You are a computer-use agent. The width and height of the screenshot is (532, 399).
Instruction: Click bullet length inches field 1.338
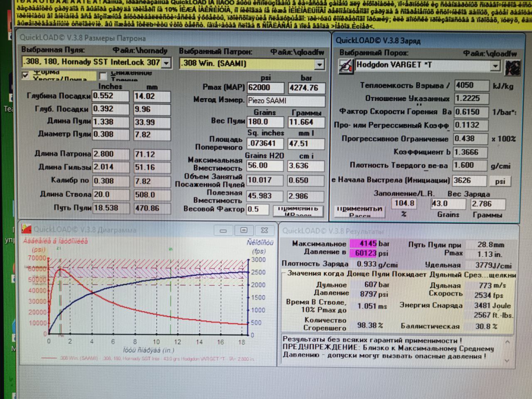pyautogui.click(x=111, y=122)
